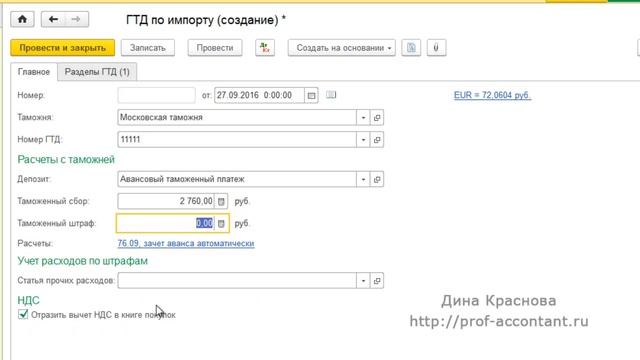Expand Статья прочих расходов dropdown
This screenshot has width=640, height=360.
tap(363, 281)
